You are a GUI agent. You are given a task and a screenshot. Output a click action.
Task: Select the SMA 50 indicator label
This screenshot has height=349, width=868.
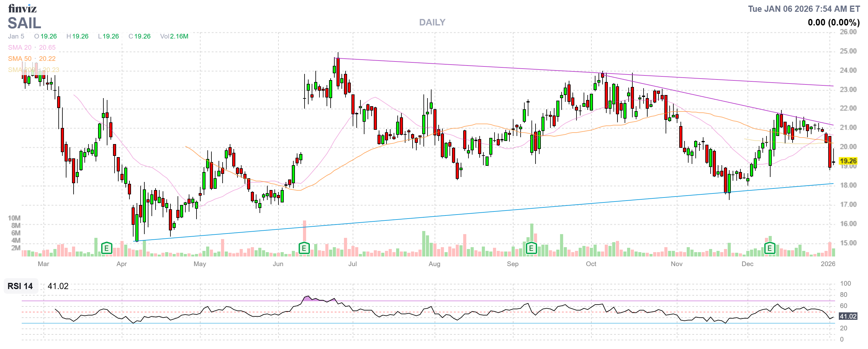[x=20, y=59]
